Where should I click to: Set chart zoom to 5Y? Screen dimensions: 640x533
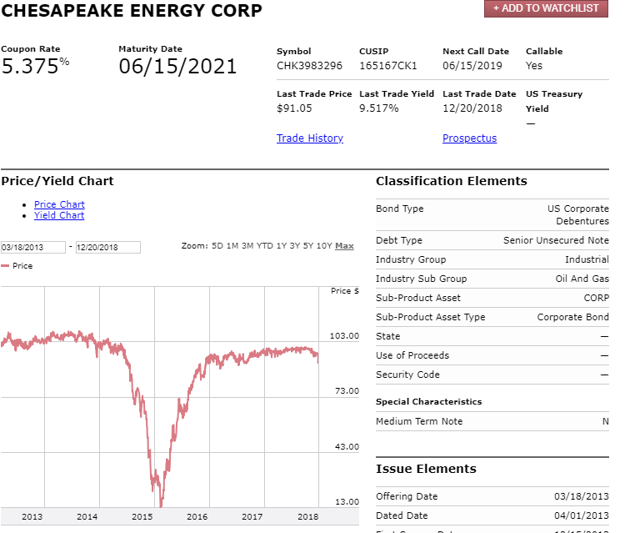click(308, 246)
